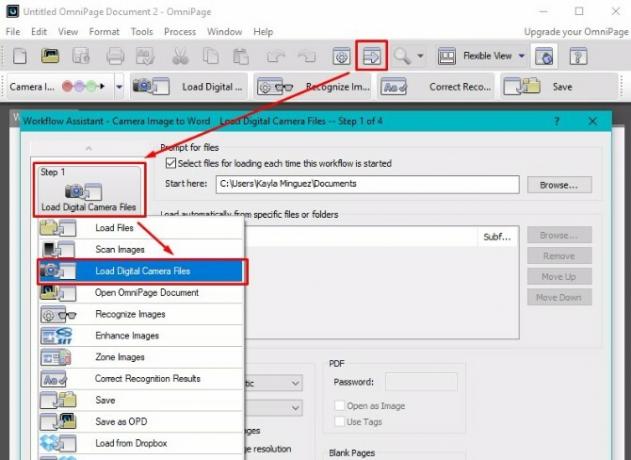
Task: Click the Subf... column header
Action: click(x=497, y=237)
